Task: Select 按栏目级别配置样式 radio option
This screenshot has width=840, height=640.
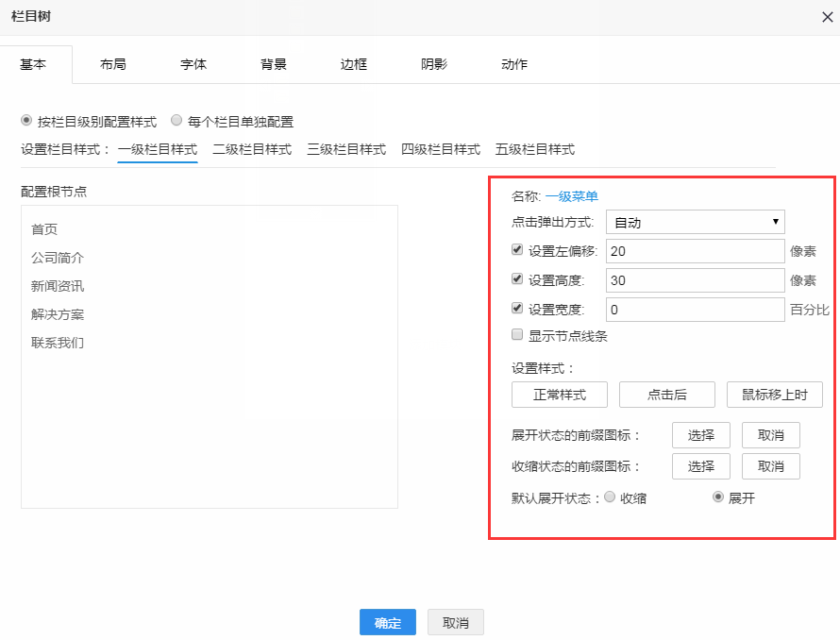Action: (26, 121)
